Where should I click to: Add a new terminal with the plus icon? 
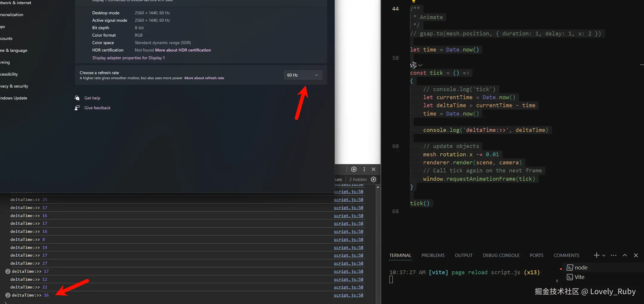[597, 255]
